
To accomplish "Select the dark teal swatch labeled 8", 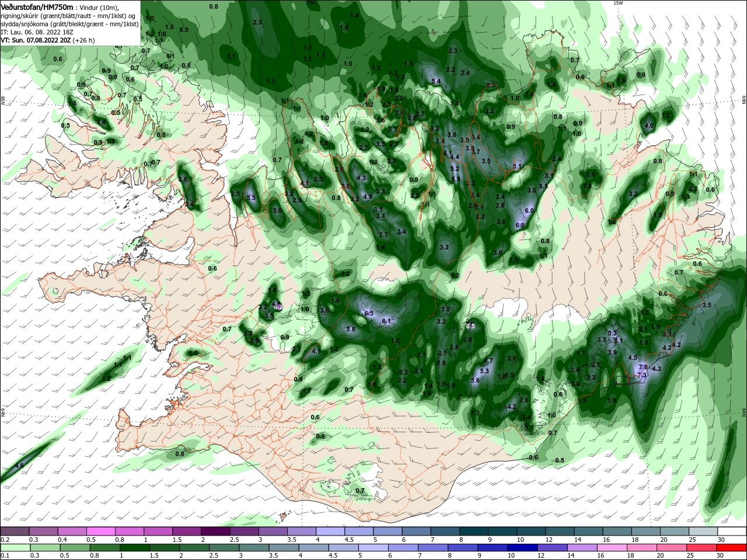I will click(474, 531).
